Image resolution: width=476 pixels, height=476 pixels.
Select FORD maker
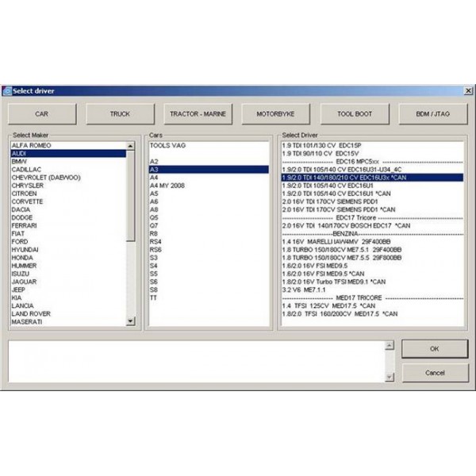pos(68,242)
